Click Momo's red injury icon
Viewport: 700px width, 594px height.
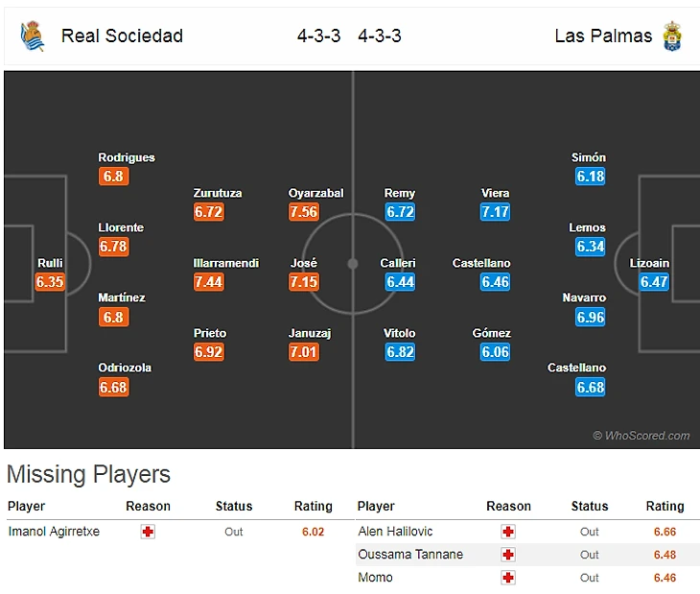tap(508, 578)
